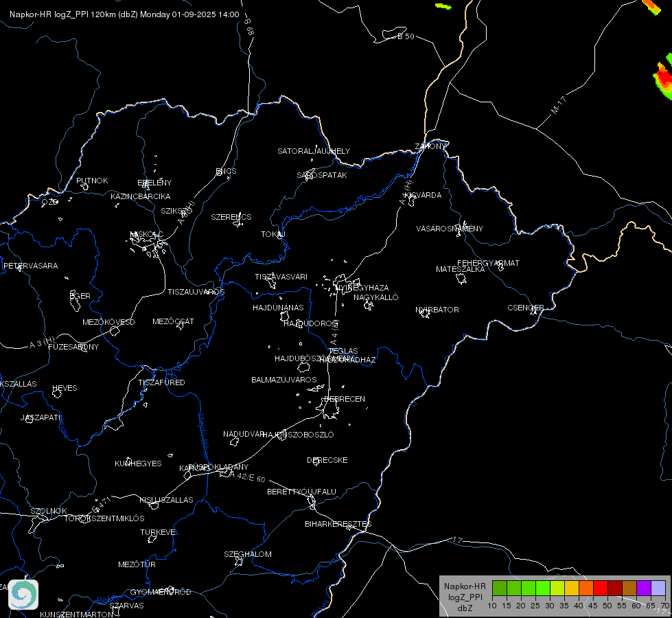Click the Napkor-HR logZ_PPI legend title

click(465, 597)
